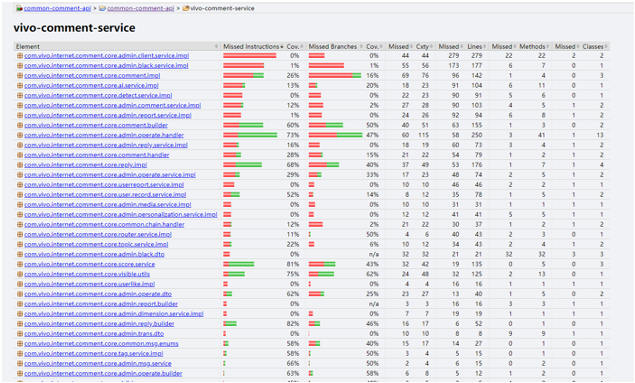Image resolution: width=635 pixels, height=383 pixels.
Task: Click package icon beside admin.report.service.impl
Action: (x=19, y=115)
